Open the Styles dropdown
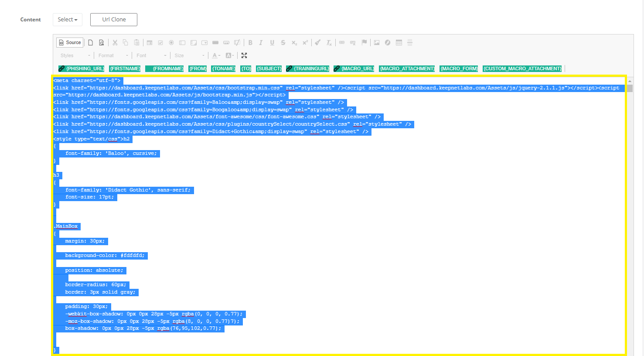 75,55
